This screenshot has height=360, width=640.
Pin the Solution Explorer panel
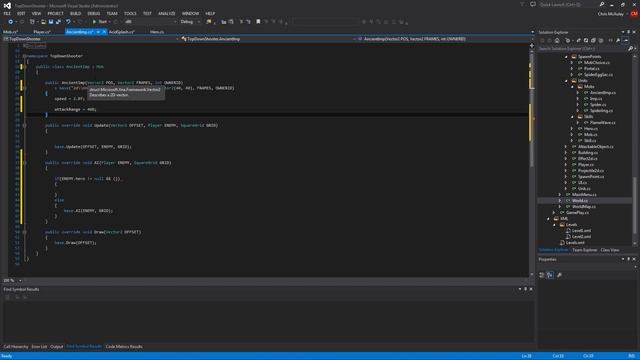tap(628, 32)
